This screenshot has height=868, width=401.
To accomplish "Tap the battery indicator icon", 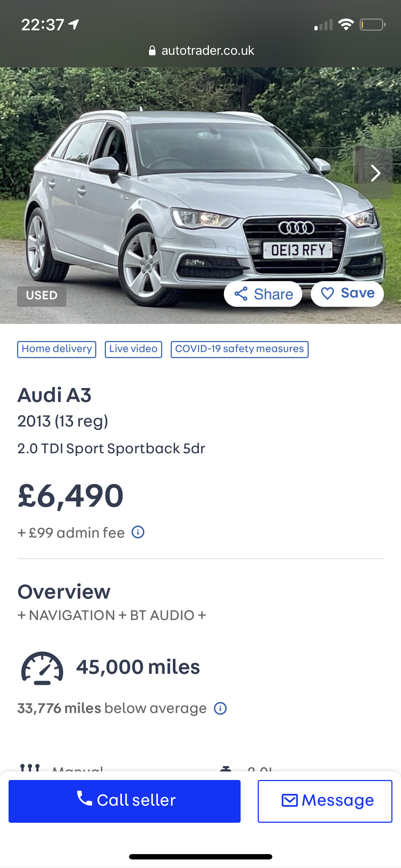I will coord(372,25).
